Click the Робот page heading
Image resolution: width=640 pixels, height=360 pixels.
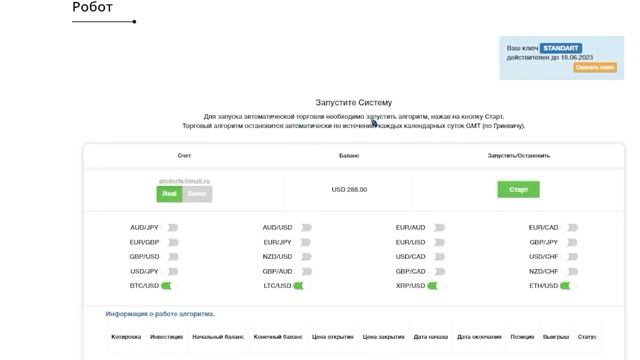click(92, 7)
